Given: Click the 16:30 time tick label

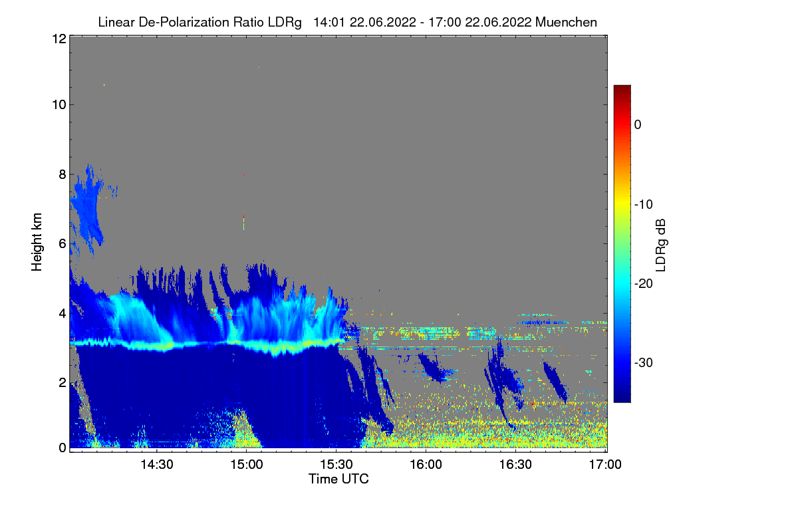Looking at the screenshot, I should 516,465.
